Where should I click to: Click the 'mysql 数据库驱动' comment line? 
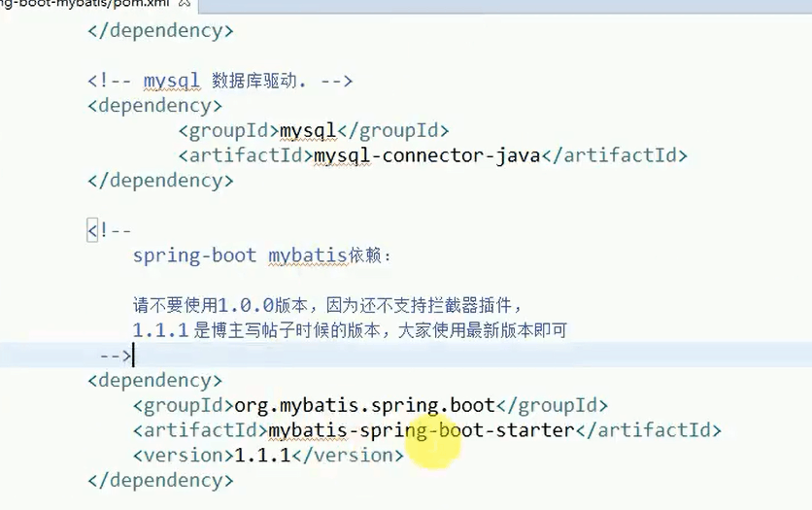click(x=220, y=81)
